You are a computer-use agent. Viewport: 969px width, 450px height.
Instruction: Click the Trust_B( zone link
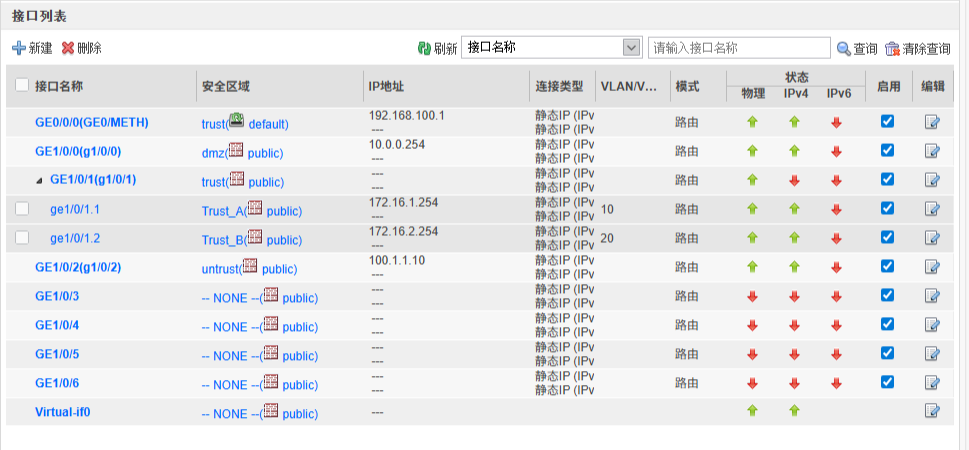pos(224,240)
